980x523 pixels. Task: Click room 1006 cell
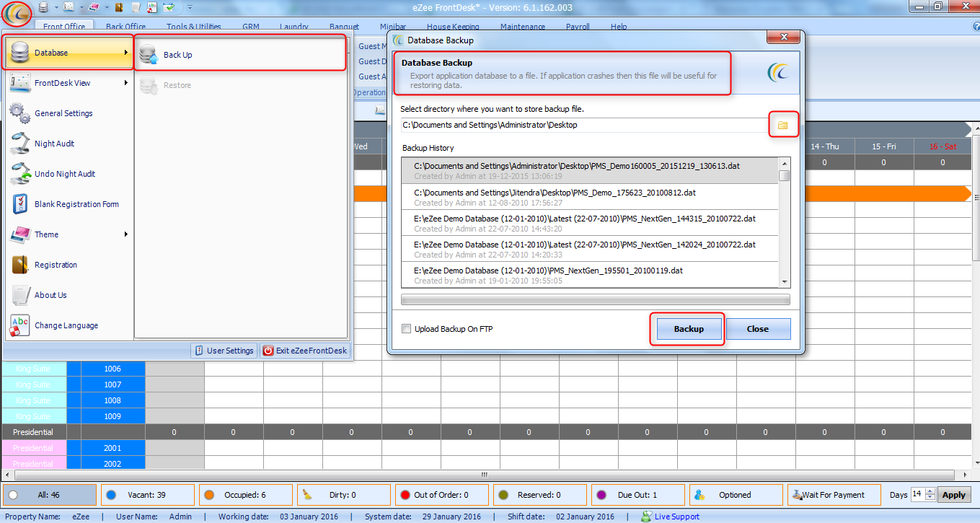[112, 369]
